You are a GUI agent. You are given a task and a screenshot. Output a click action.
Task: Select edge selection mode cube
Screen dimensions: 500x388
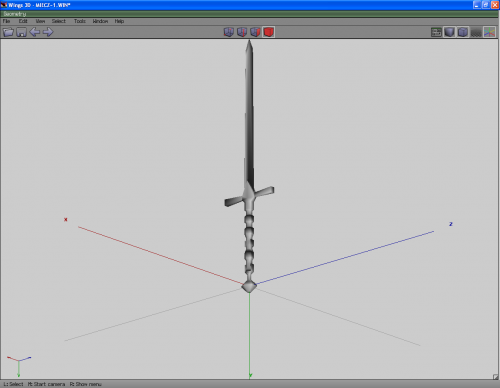click(242, 32)
